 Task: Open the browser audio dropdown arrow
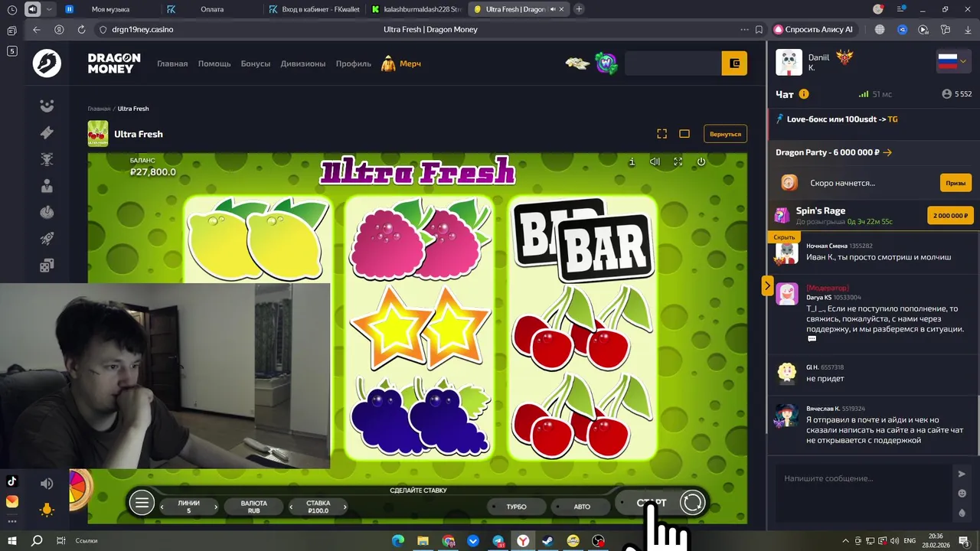(50, 9)
